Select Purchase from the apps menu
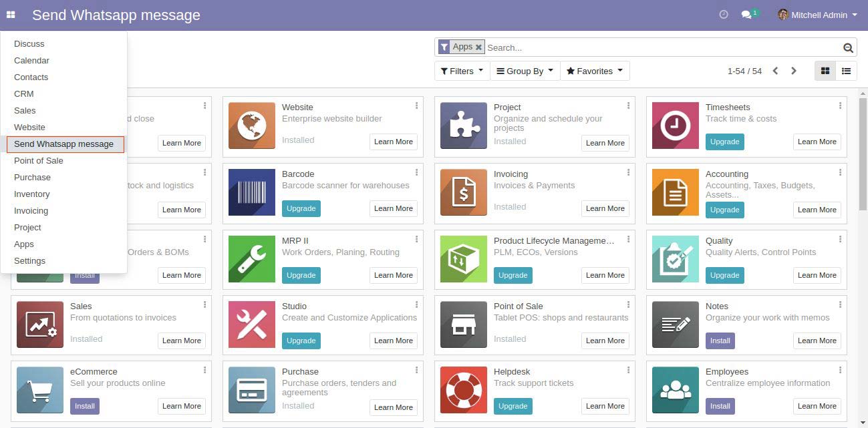The width and height of the screenshot is (868, 428). click(63, 177)
